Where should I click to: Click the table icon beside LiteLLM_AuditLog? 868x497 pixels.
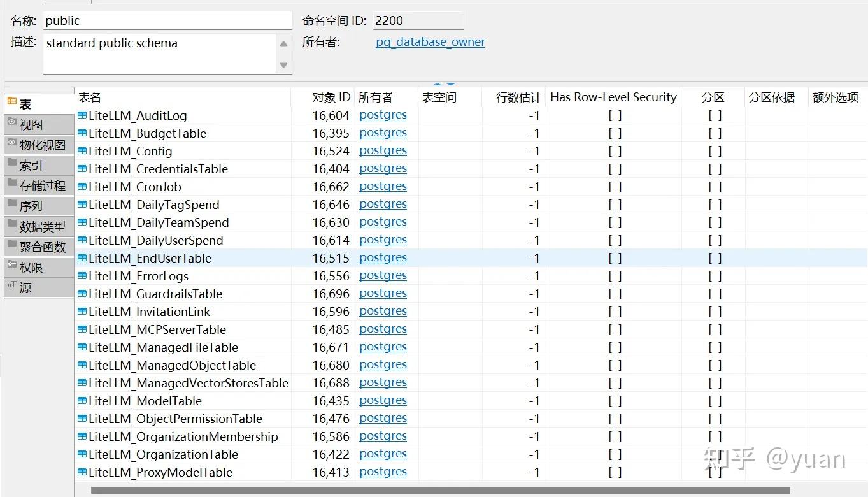(82, 115)
